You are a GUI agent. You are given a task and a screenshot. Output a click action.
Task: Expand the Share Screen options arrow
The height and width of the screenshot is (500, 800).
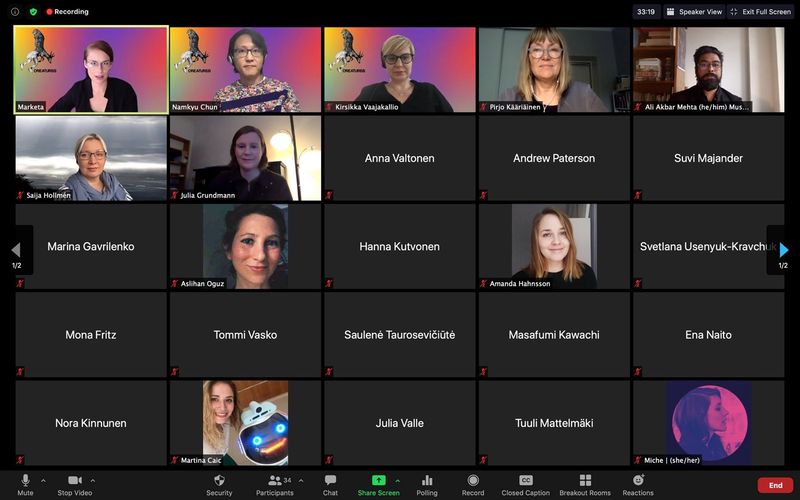(x=397, y=480)
